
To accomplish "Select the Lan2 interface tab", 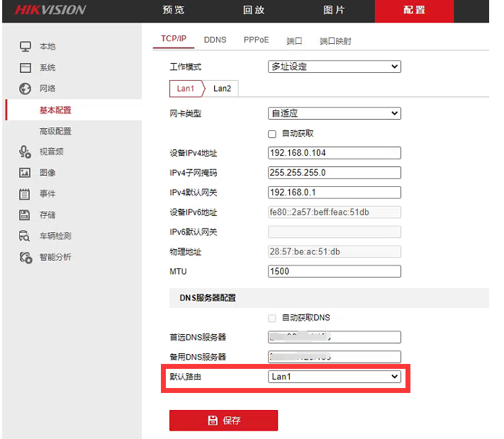I will point(222,89).
